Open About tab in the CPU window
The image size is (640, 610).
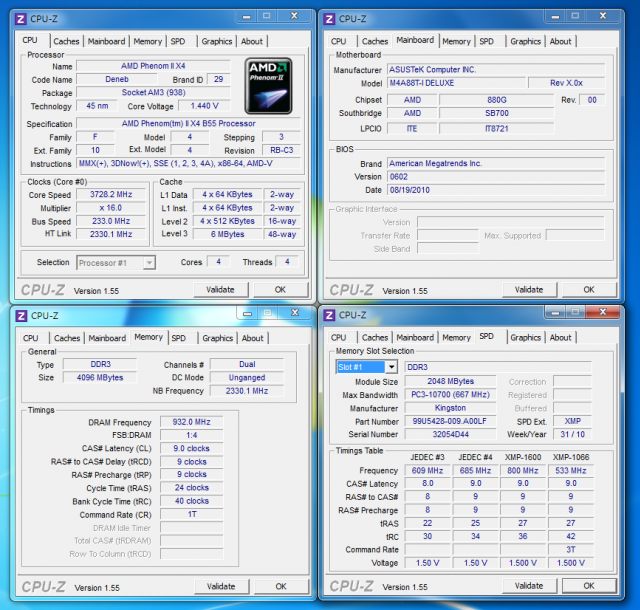252,41
